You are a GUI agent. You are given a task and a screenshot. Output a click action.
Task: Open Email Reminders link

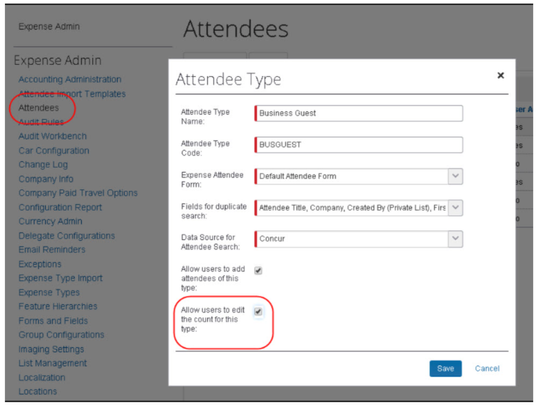(52, 249)
